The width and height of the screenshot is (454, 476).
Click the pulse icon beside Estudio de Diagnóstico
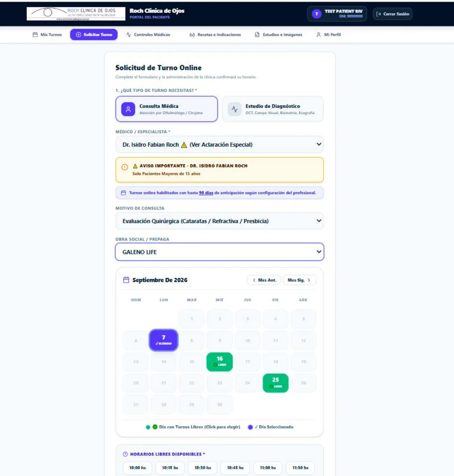coord(235,109)
